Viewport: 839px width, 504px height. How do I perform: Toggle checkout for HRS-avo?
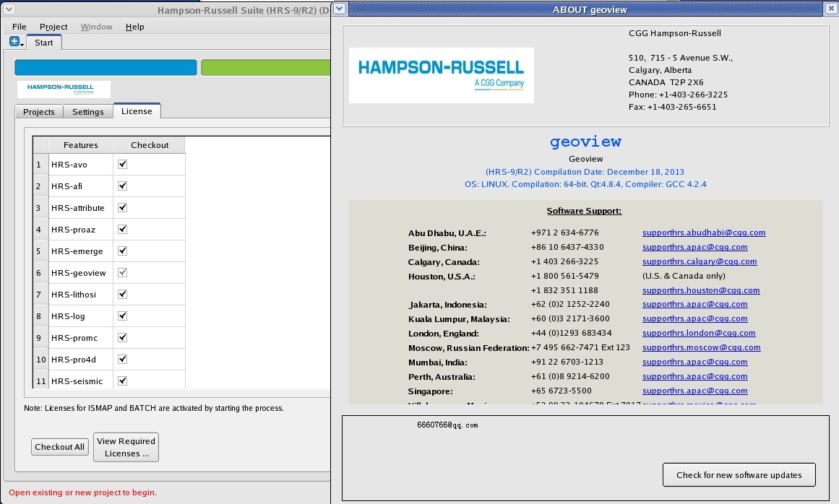(123, 164)
